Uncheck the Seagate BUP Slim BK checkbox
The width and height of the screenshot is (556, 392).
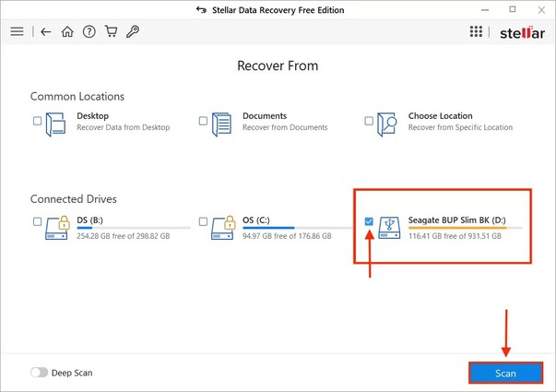coord(370,222)
